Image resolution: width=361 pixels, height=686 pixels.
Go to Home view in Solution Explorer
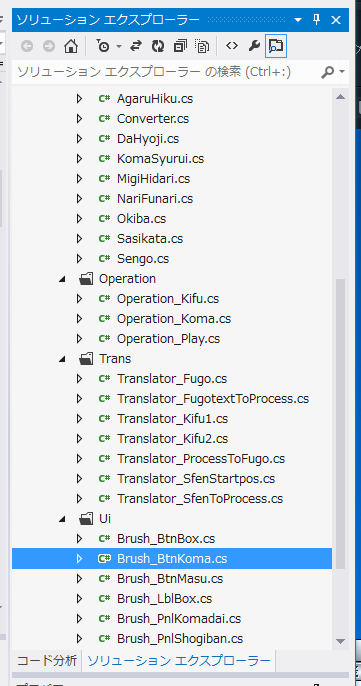click(71, 46)
